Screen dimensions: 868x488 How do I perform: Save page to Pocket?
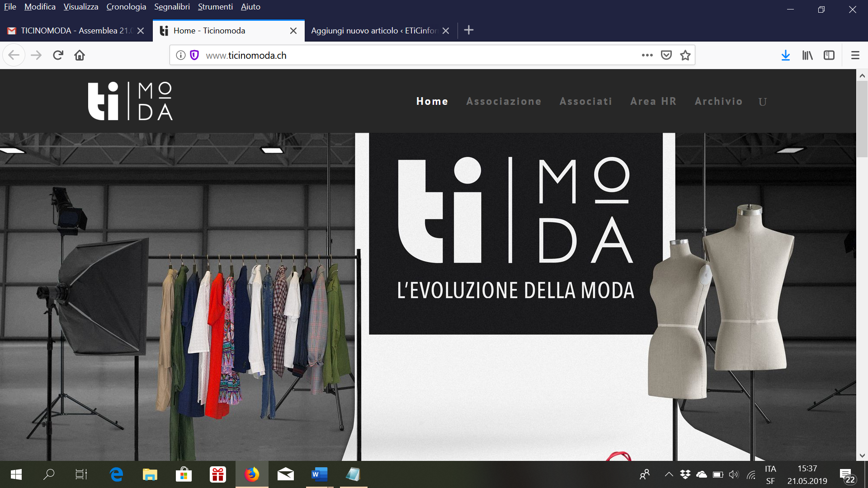coord(666,55)
